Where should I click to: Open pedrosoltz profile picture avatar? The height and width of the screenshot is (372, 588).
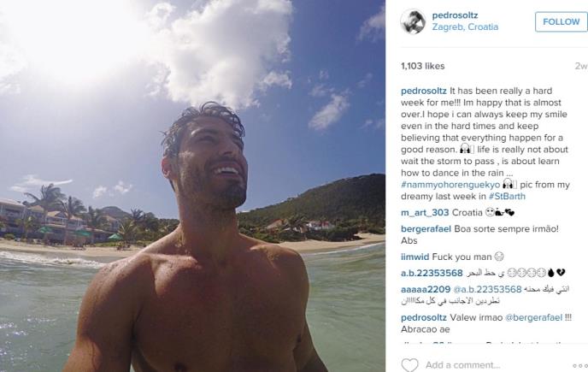click(413, 21)
